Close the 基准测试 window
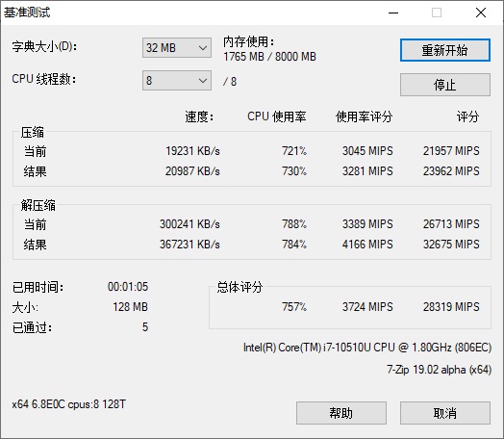 point(481,13)
